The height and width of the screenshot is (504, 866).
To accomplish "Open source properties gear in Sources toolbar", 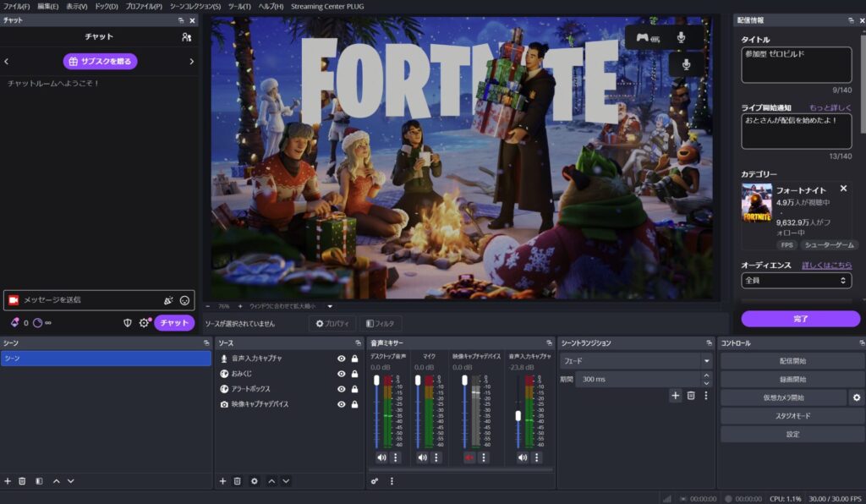I will pos(254,480).
